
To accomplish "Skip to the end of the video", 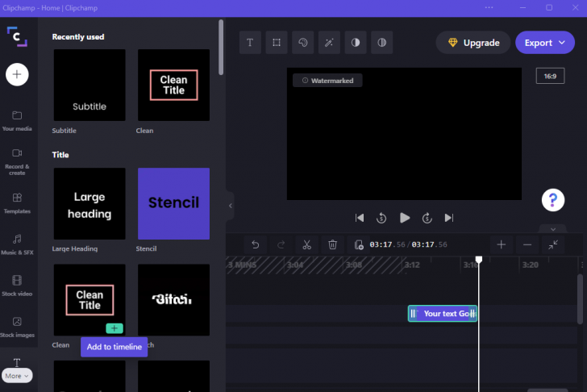I will click(449, 218).
